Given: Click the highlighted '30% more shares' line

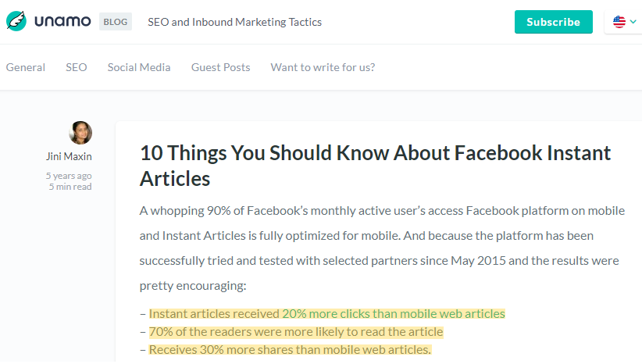Looking at the screenshot, I should click(x=289, y=350).
